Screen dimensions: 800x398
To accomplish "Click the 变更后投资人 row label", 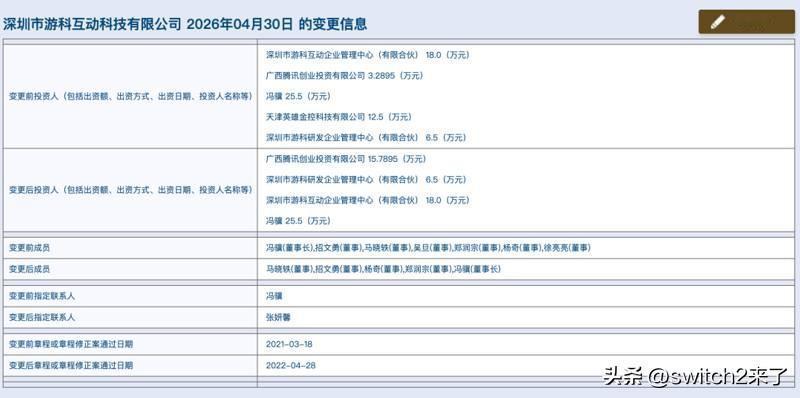I will click(x=131, y=189).
